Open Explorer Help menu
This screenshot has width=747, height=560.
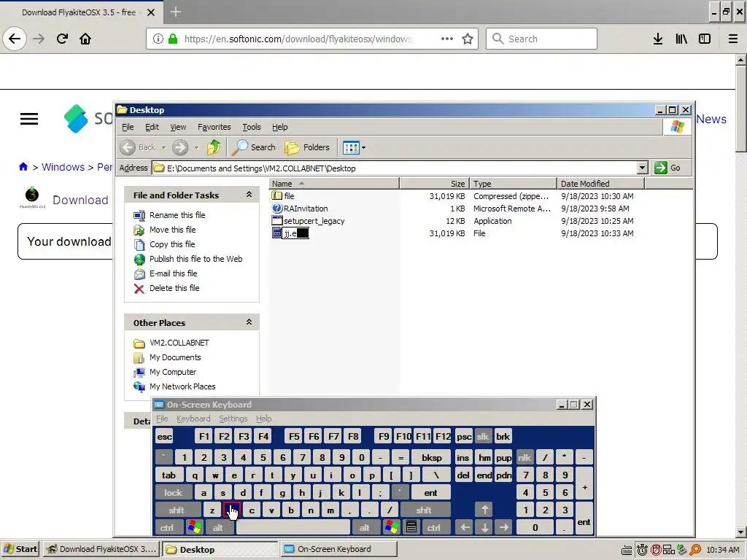click(x=279, y=127)
